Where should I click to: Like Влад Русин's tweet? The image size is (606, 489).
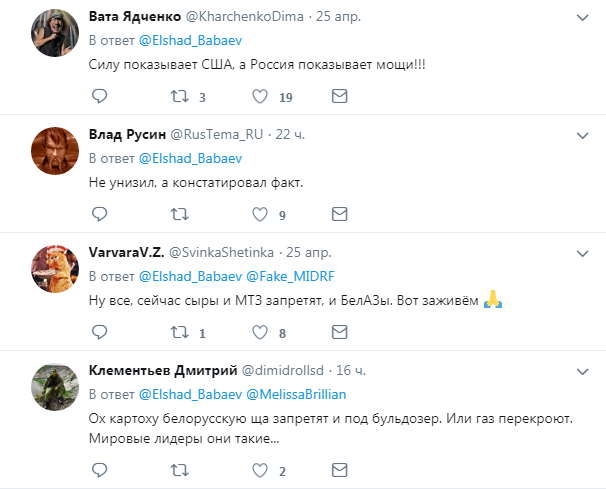(260, 214)
